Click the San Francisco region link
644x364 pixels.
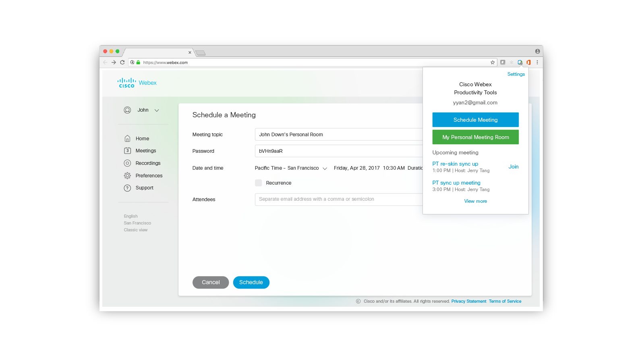coord(137,223)
